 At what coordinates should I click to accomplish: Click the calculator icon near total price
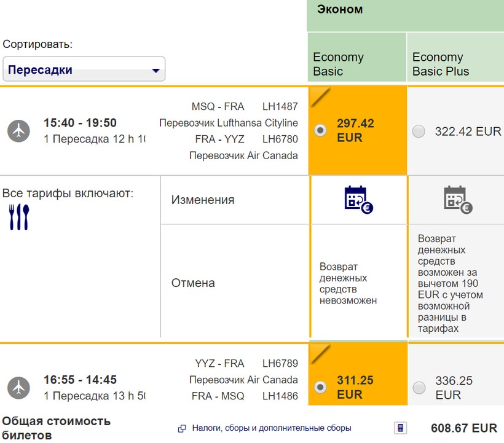coord(400,428)
